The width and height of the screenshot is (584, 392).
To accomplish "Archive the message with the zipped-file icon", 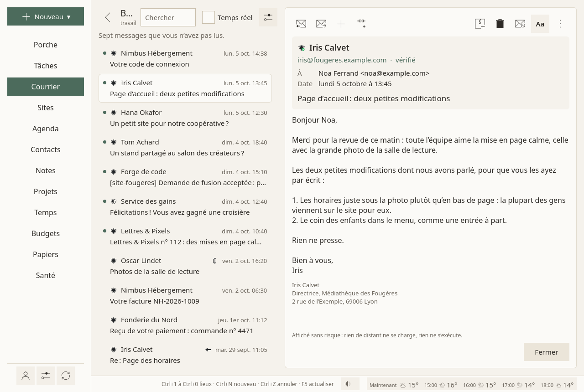I will tap(480, 24).
